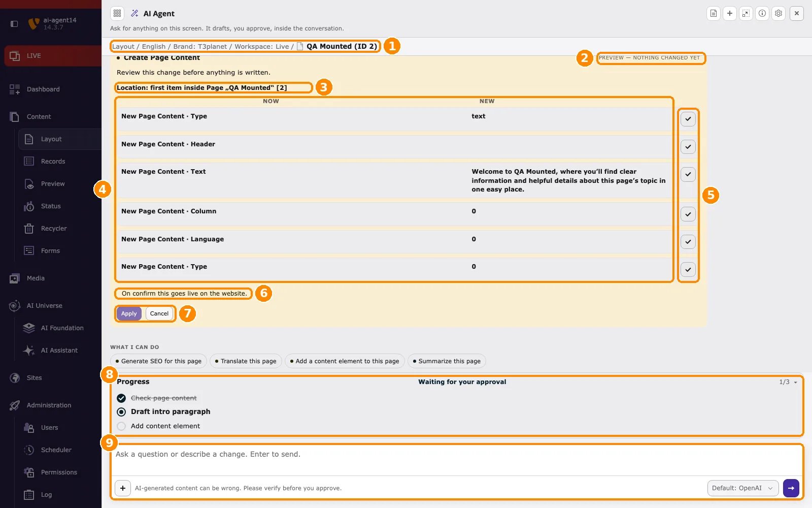Focus the 'Ask a question' message field
This screenshot has height=508, width=812.
[x=457, y=460]
